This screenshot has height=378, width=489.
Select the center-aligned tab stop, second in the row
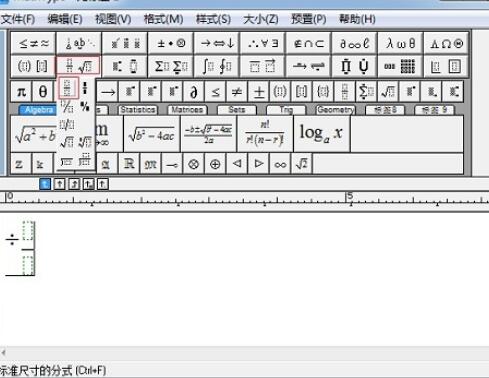pos(59,184)
